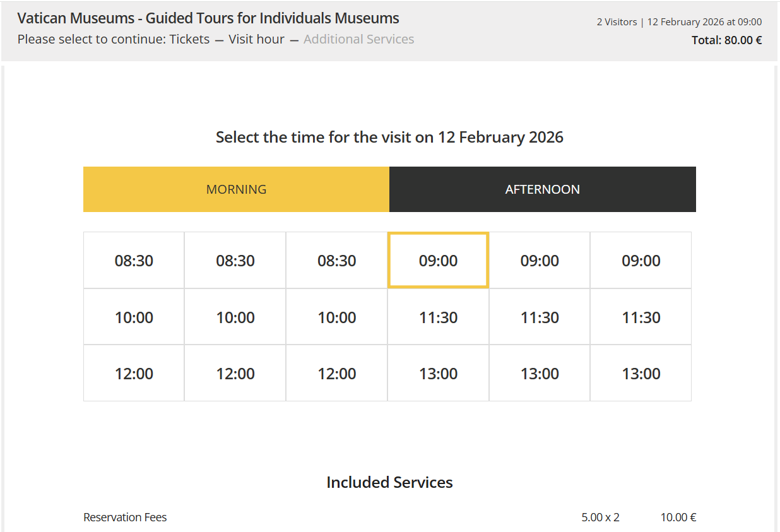Screen dimensions: 780x532
Task: Select the highlighted 09:00 time slot
Action: (x=438, y=261)
